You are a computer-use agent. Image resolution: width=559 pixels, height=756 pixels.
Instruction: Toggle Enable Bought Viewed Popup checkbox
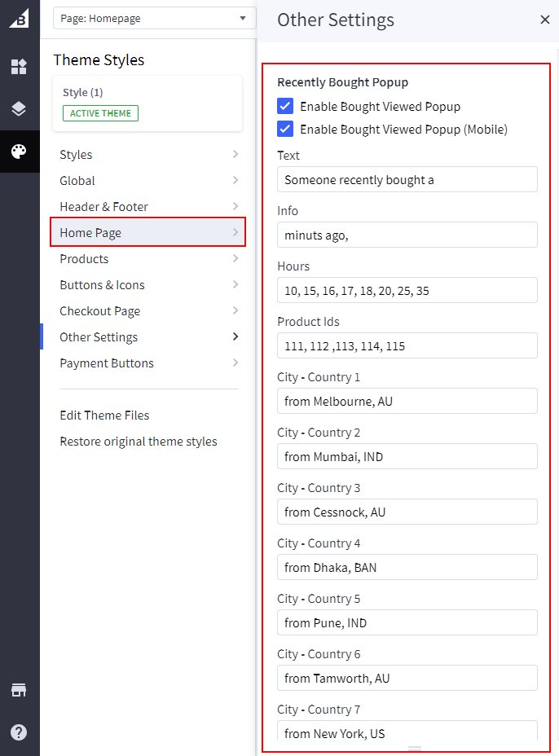tap(285, 106)
